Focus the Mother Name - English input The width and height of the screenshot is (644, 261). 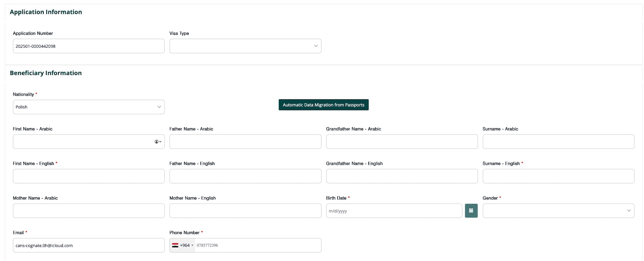tap(245, 211)
